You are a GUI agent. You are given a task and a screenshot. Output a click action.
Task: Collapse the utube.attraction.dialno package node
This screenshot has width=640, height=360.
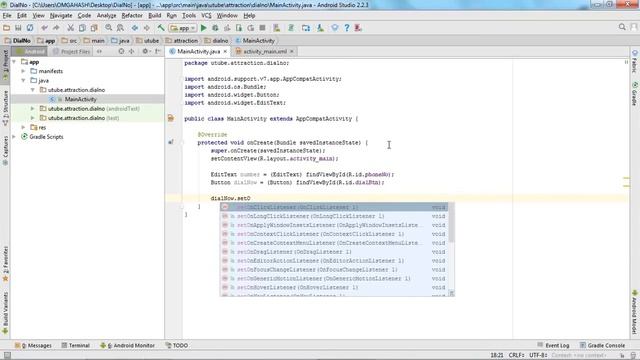coord(33,90)
